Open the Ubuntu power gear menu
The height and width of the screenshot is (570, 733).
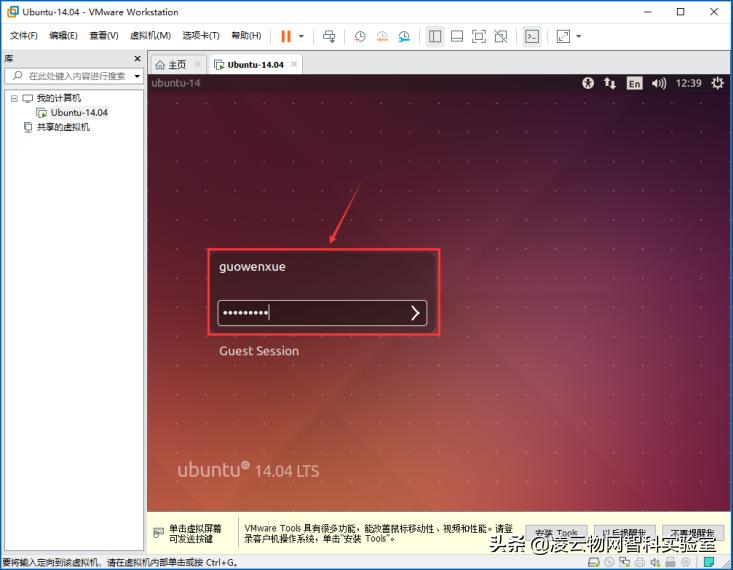click(x=718, y=83)
